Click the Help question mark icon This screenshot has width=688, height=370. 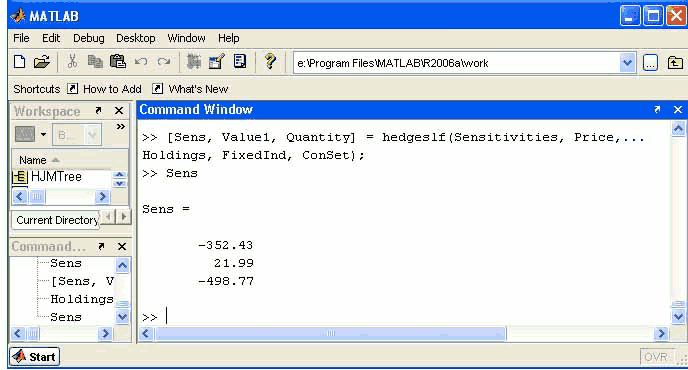[x=270, y=61]
